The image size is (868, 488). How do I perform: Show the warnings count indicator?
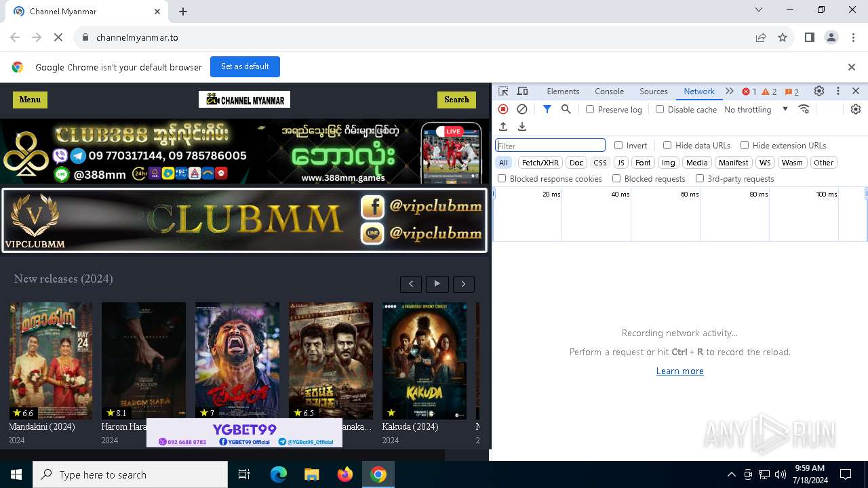770,91
